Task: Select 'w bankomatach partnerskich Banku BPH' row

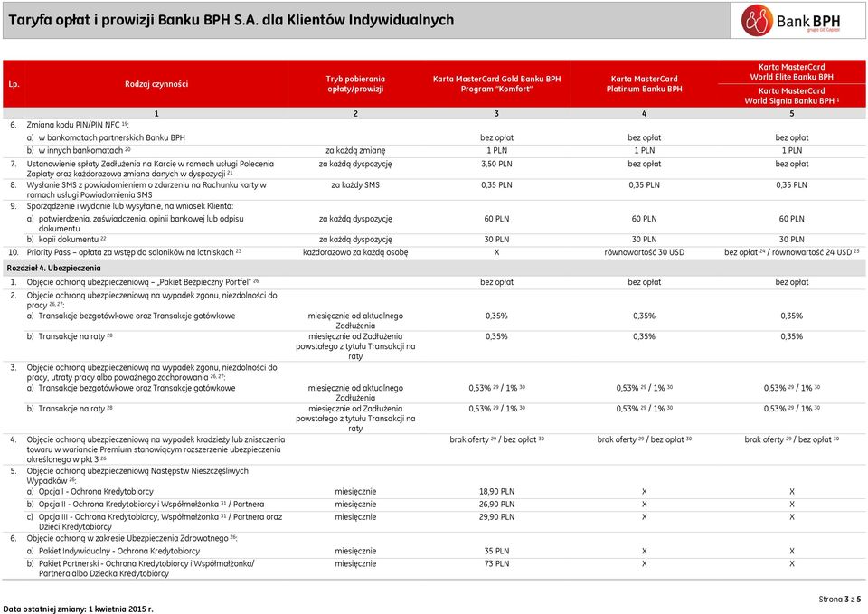Action: coord(112,137)
